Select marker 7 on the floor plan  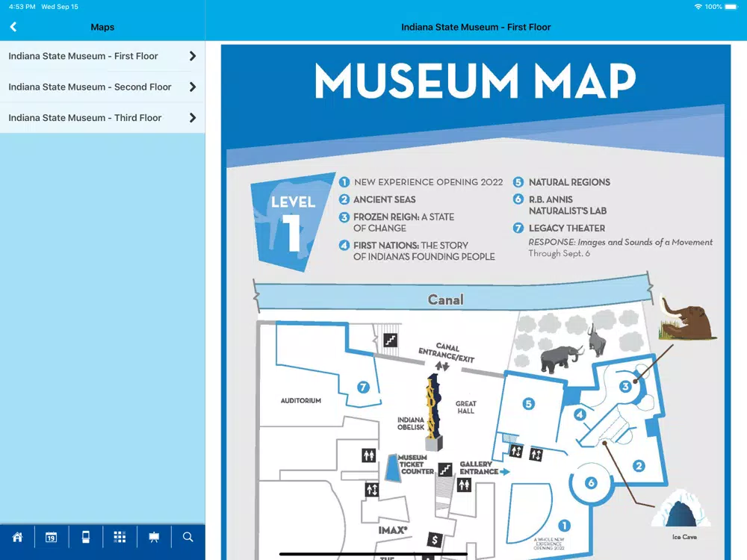coord(364,387)
